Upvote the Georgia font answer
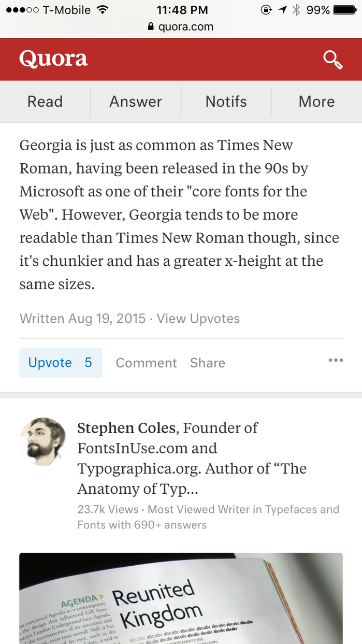The image size is (362, 644). [x=49, y=362]
